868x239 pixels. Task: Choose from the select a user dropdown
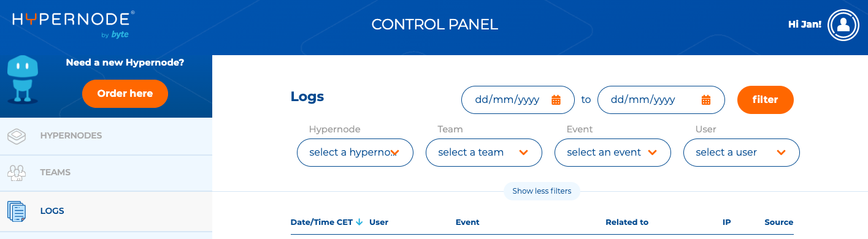(x=742, y=153)
